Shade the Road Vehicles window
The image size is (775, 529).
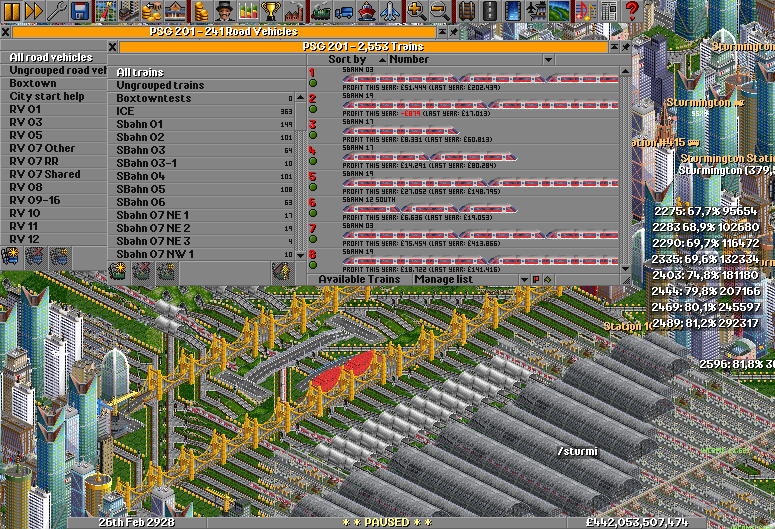pos(442,32)
